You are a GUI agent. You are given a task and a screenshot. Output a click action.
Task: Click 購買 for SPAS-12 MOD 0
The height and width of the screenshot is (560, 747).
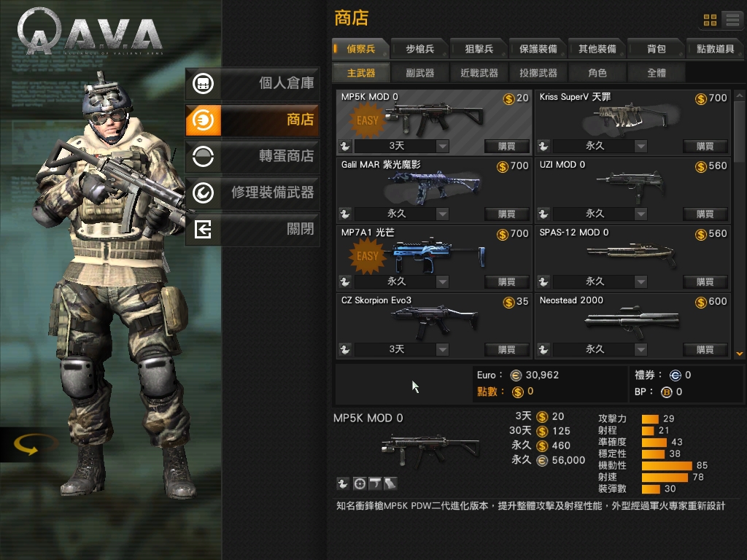click(x=705, y=282)
